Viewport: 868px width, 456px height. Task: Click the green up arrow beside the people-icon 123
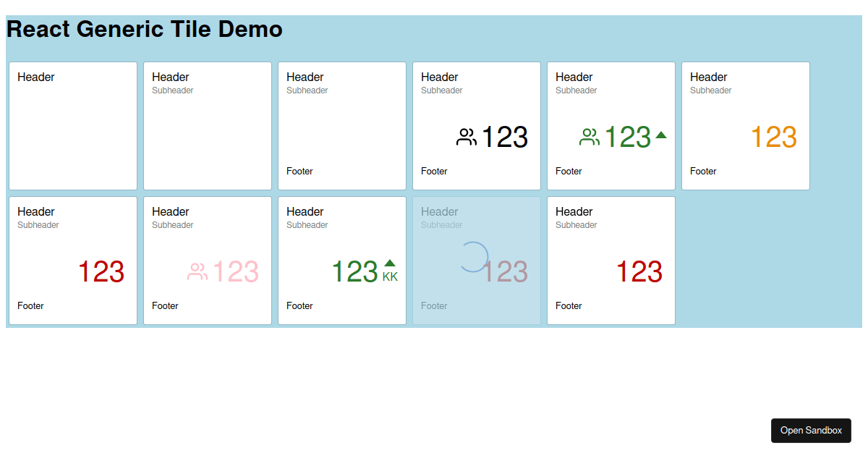661,135
